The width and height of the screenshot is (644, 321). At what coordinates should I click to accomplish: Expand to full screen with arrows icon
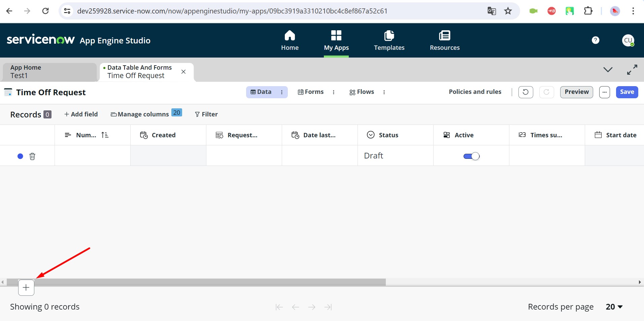632,70
